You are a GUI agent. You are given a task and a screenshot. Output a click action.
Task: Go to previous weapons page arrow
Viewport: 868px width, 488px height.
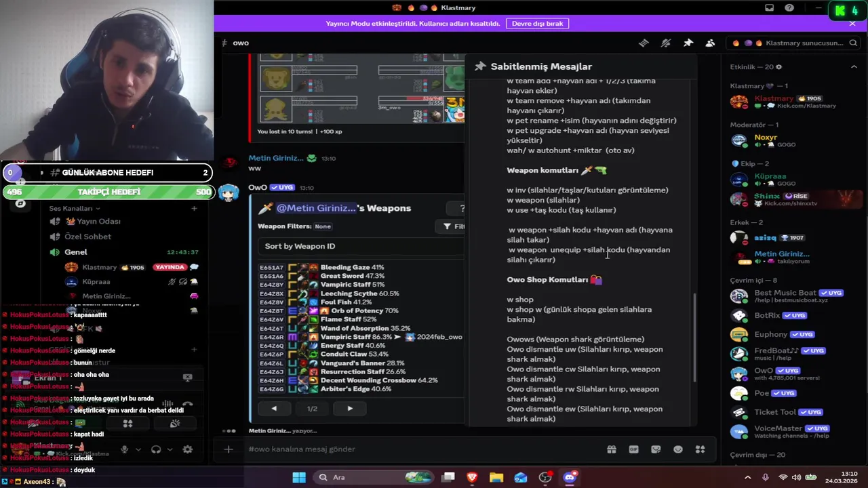pyautogui.click(x=274, y=409)
